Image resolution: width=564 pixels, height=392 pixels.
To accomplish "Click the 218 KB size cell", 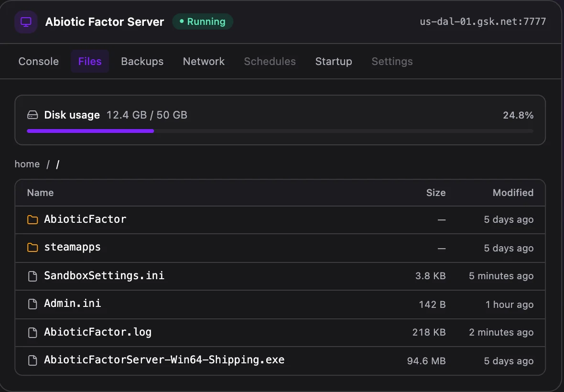I will tap(429, 332).
